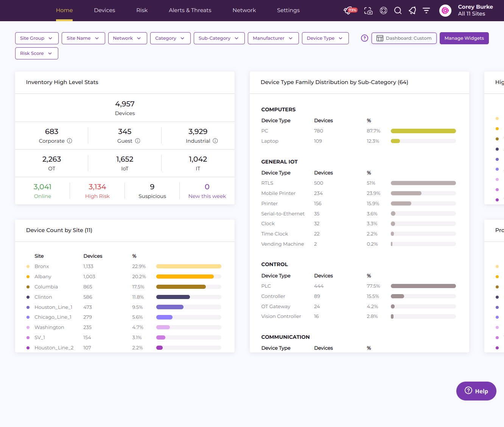Click the question mark icon beside filters
The width and height of the screenshot is (504, 427).
(x=364, y=38)
